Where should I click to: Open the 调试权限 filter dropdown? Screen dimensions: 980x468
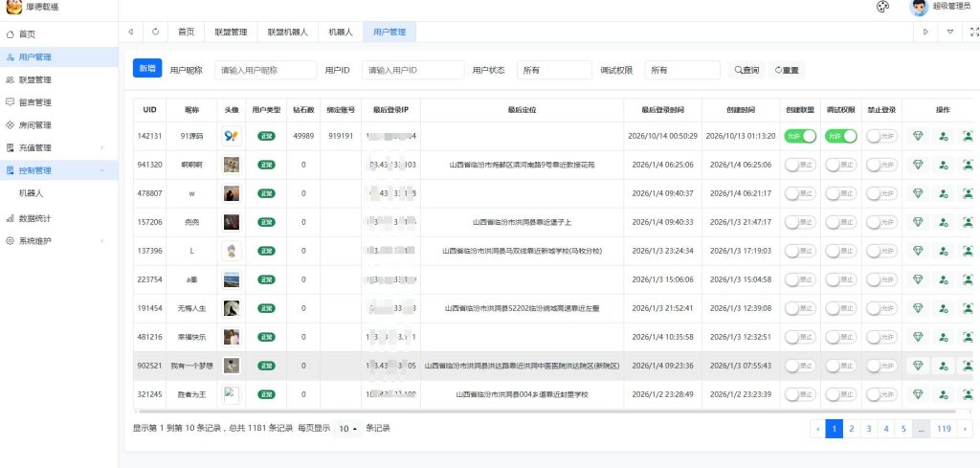[x=681, y=70]
